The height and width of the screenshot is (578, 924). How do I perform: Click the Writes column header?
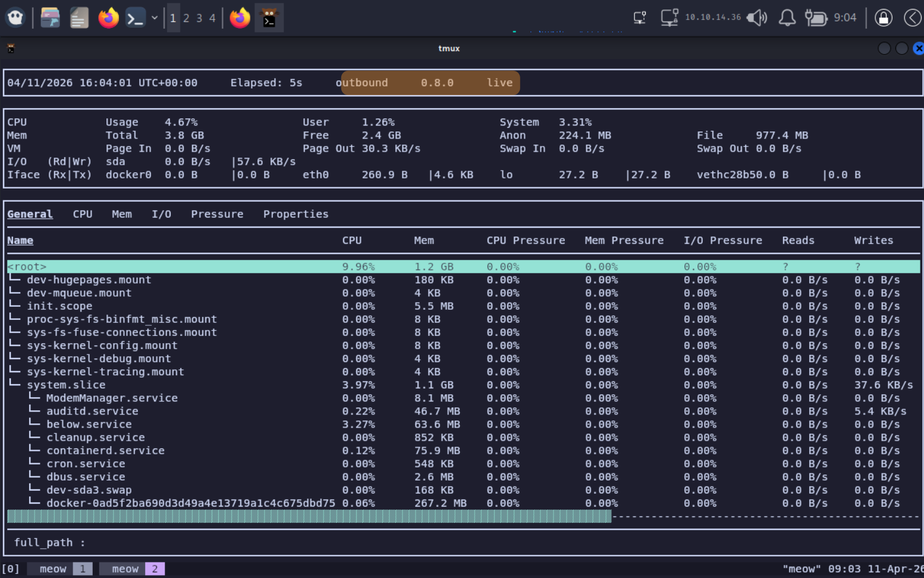(x=873, y=240)
